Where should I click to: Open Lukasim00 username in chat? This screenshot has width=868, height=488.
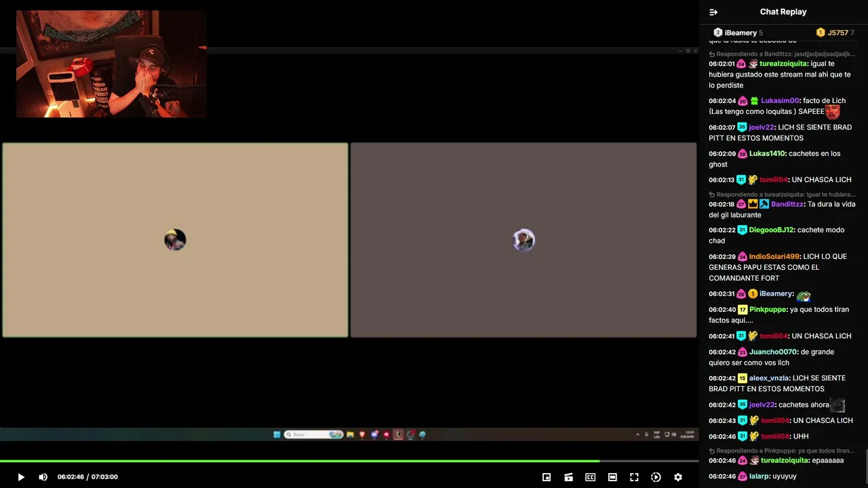(x=780, y=101)
